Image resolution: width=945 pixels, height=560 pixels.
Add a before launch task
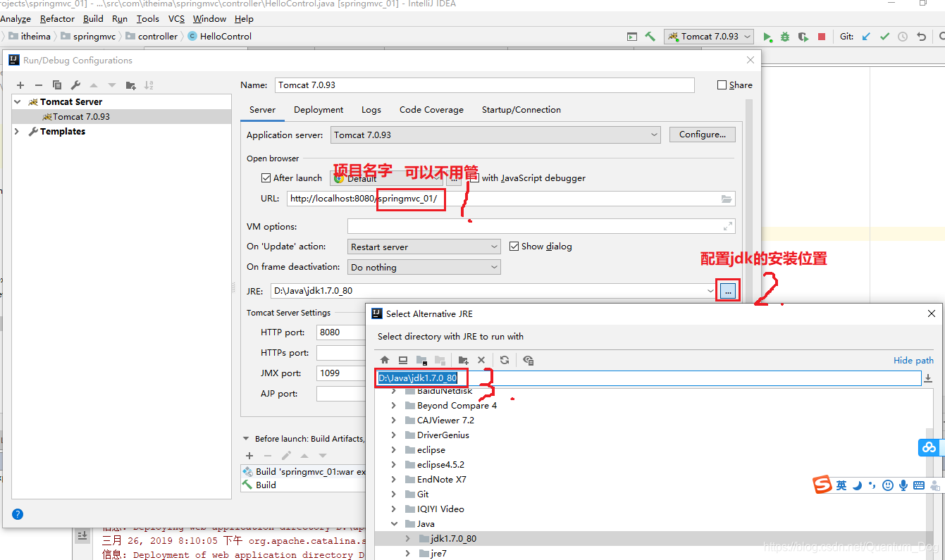(x=249, y=456)
